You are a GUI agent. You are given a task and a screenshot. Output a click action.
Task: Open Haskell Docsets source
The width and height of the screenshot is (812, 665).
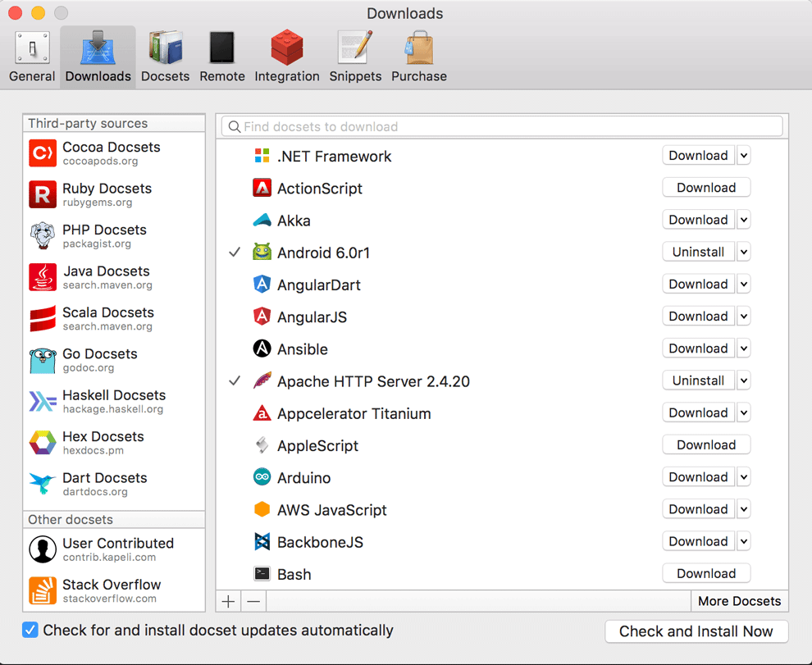tap(113, 401)
